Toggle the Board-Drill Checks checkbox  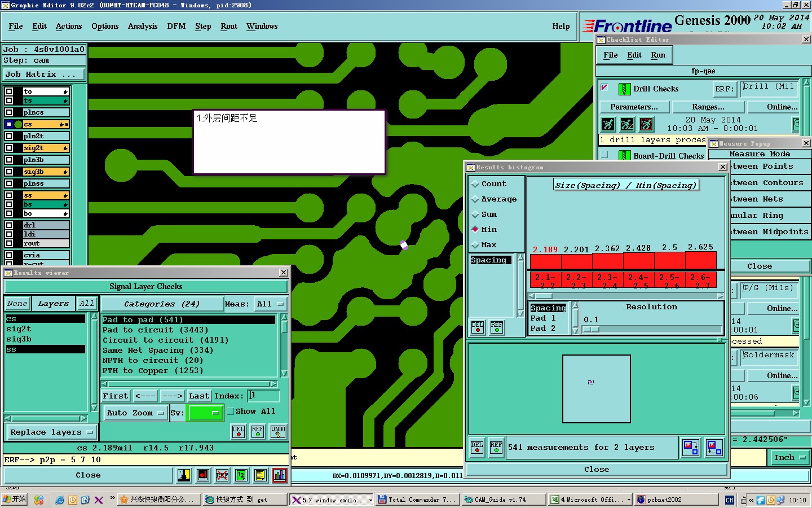coord(604,155)
